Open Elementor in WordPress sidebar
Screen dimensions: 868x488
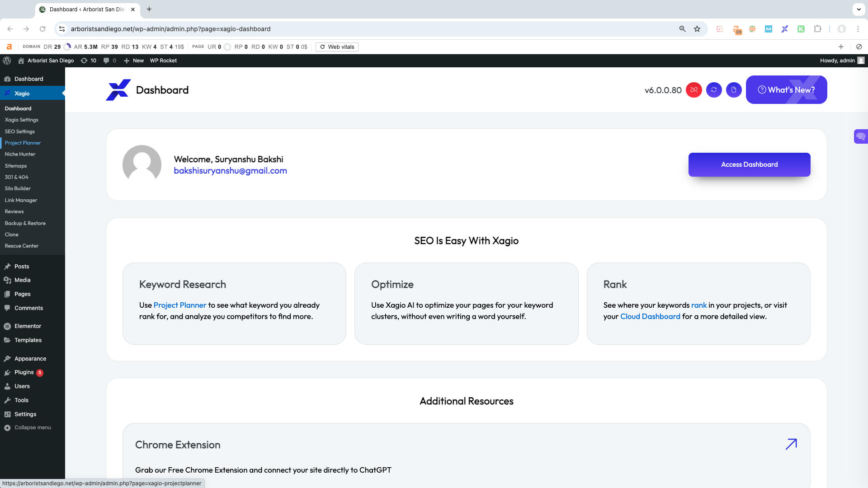click(33, 326)
